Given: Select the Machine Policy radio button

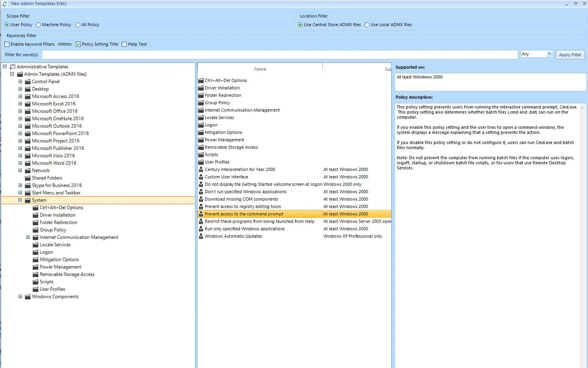Looking at the screenshot, I should point(39,25).
